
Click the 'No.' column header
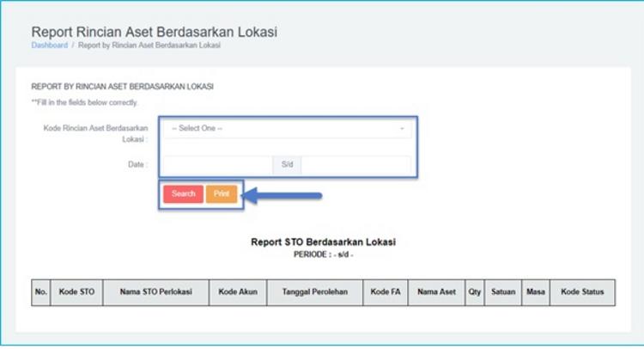(41, 292)
